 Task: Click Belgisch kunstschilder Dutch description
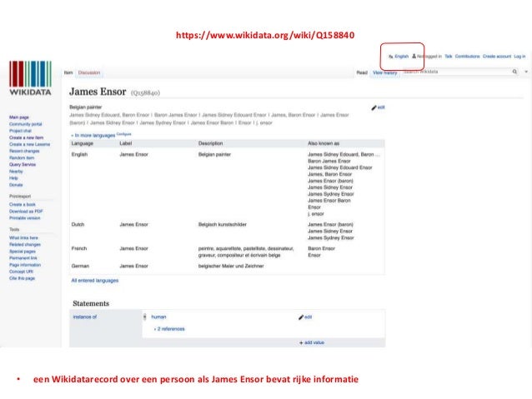click(223, 224)
